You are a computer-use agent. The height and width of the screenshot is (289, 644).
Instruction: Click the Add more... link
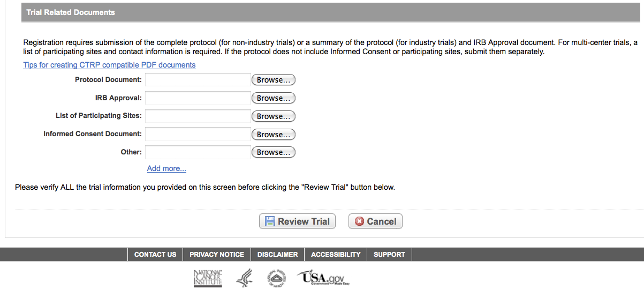[166, 168]
